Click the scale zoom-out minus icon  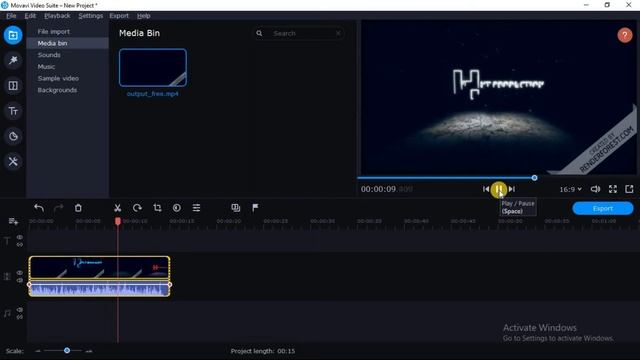[38, 351]
